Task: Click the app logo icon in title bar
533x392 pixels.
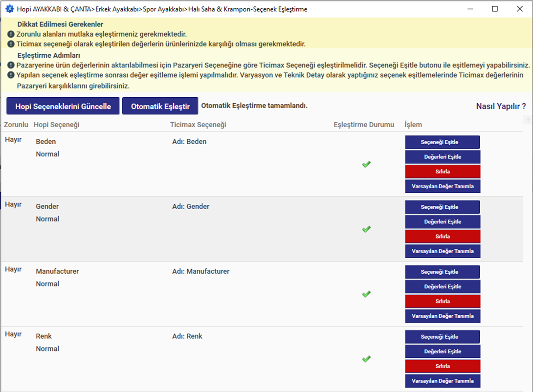Action: click(x=10, y=9)
